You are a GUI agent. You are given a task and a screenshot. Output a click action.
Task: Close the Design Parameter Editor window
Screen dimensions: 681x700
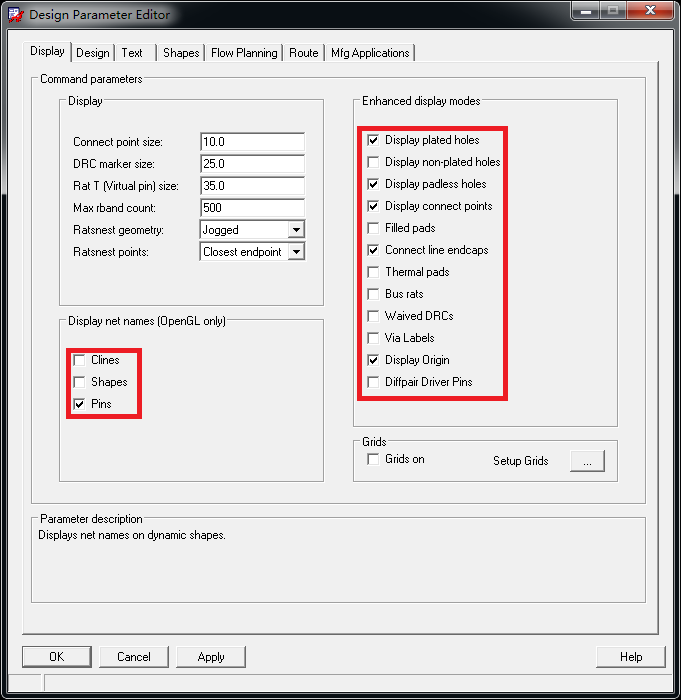[x=650, y=10]
